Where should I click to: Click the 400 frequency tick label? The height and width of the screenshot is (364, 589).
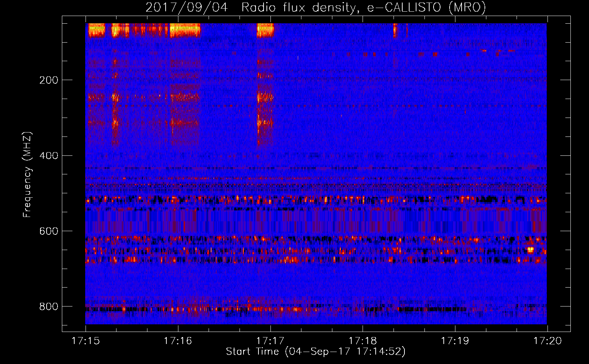[49, 156]
